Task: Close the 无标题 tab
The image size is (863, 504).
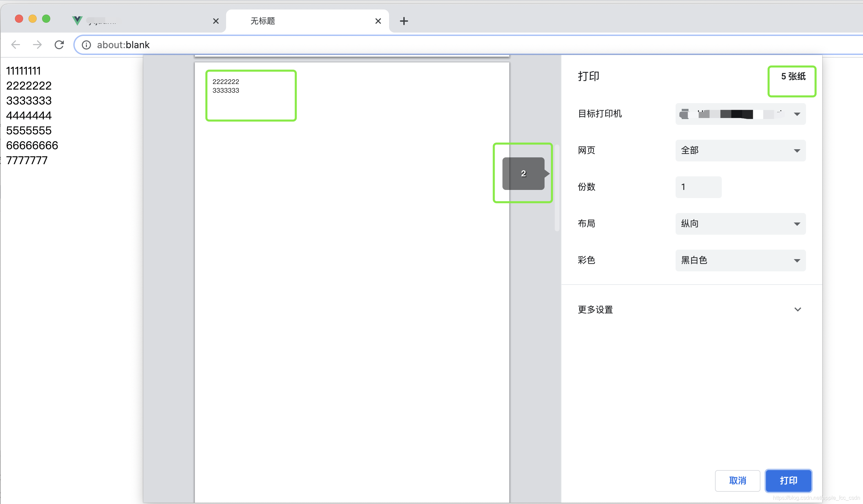Action: (x=378, y=21)
